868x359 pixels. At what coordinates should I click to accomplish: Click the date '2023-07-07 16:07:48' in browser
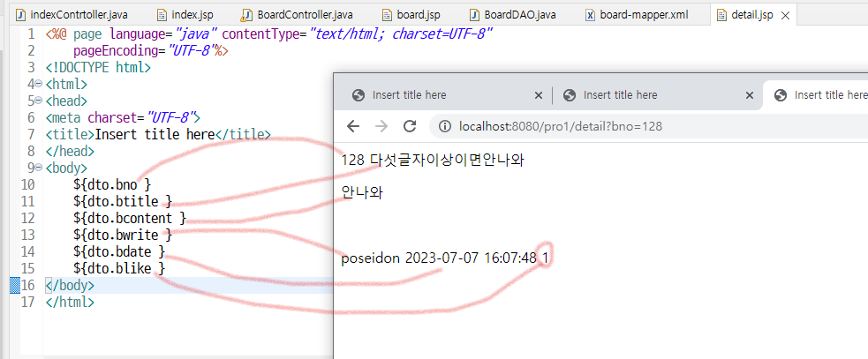coord(471,258)
